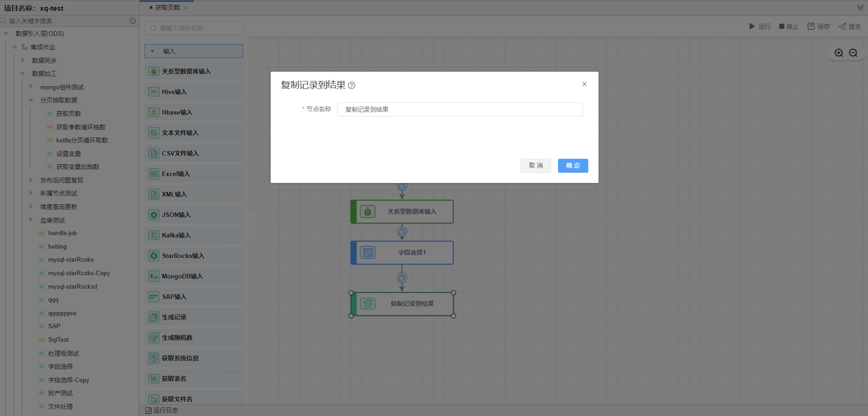
Task: Click the 保存 save icon in toolbar
Action: (x=811, y=26)
